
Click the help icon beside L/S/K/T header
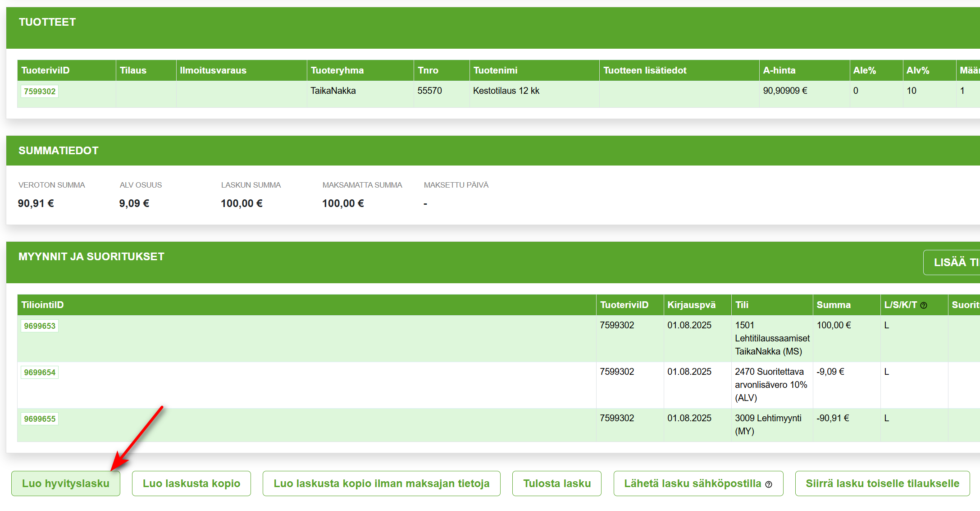pyautogui.click(x=923, y=305)
